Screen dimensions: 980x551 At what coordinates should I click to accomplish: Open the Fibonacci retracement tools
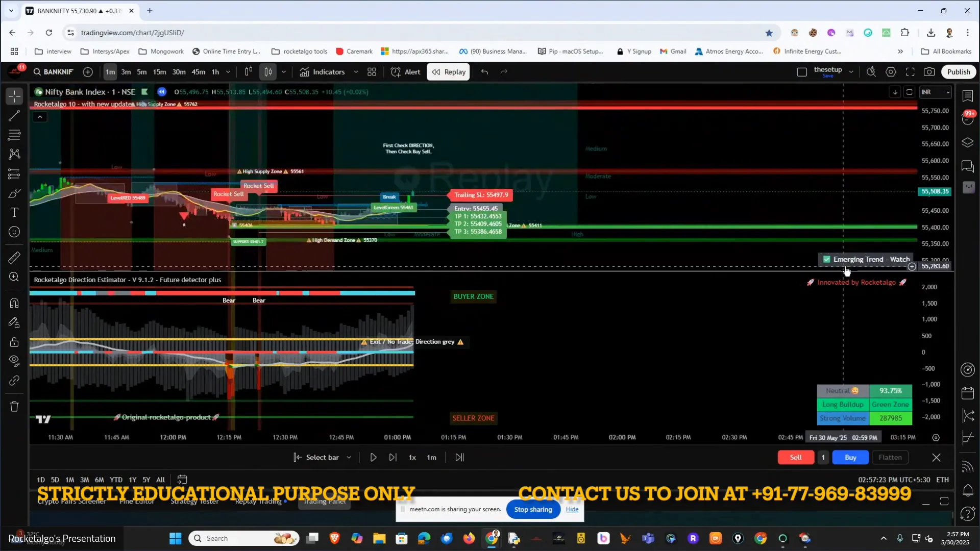tap(14, 135)
